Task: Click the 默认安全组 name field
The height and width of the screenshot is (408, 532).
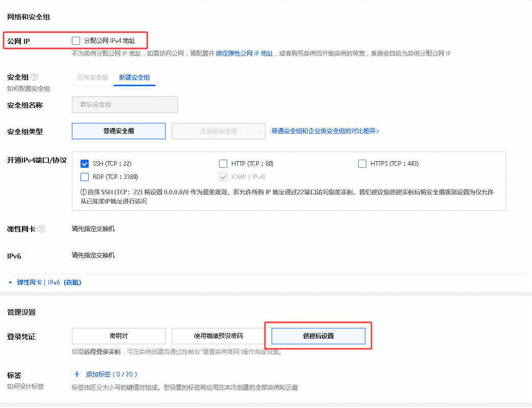Action: pyautogui.click(x=125, y=105)
